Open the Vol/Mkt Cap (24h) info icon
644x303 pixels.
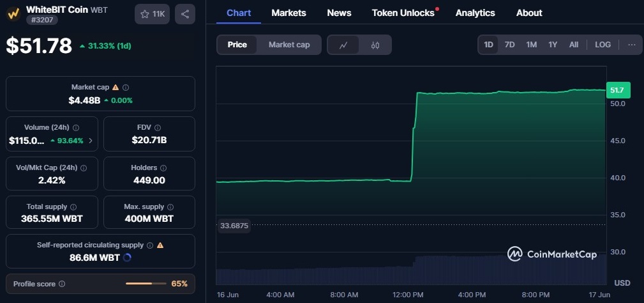point(84,167)
